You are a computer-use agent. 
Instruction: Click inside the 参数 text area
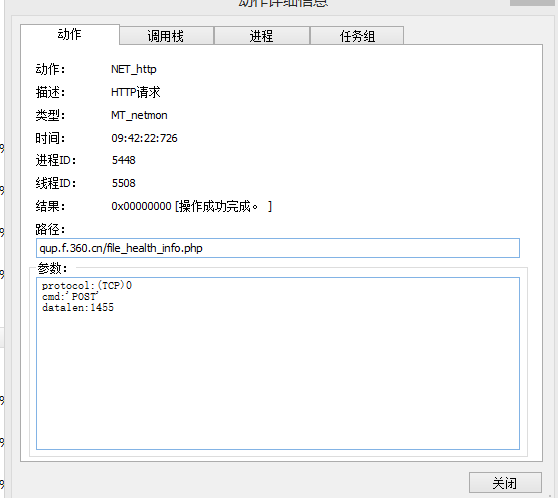pos(278,363)
